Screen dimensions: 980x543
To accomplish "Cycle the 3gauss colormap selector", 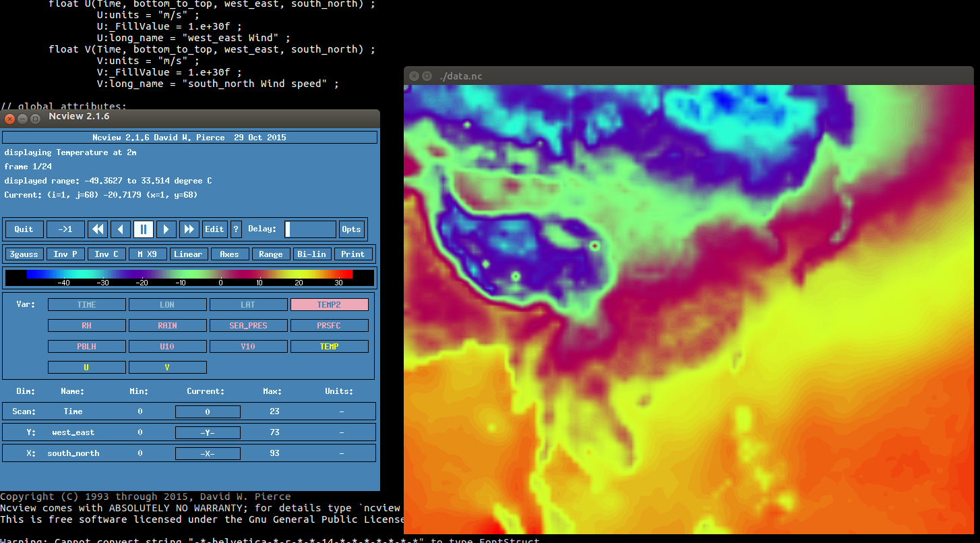I will tap(24, 254).
